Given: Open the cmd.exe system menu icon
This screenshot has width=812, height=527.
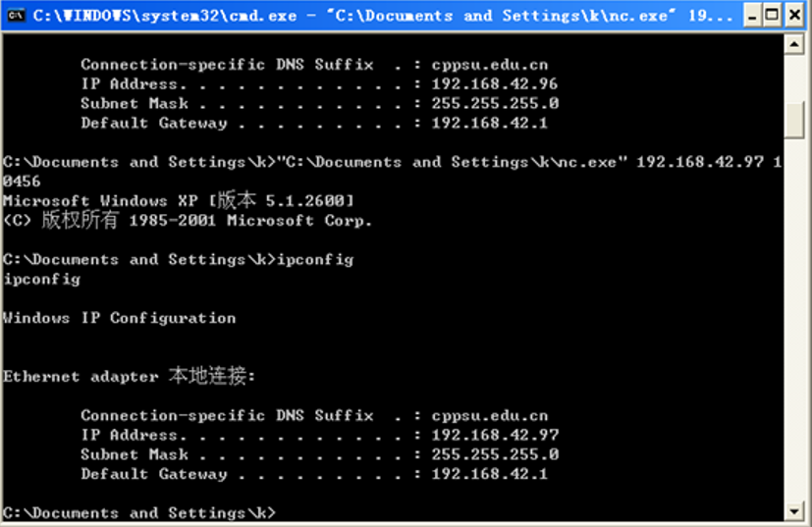Looking at the screenshot, I should [16, 16].
